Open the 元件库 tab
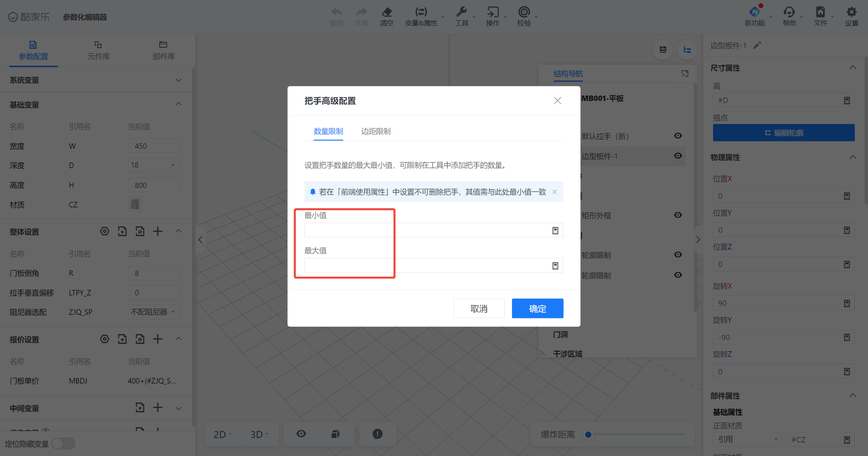 pyautogui.click(x=98, y=50)
